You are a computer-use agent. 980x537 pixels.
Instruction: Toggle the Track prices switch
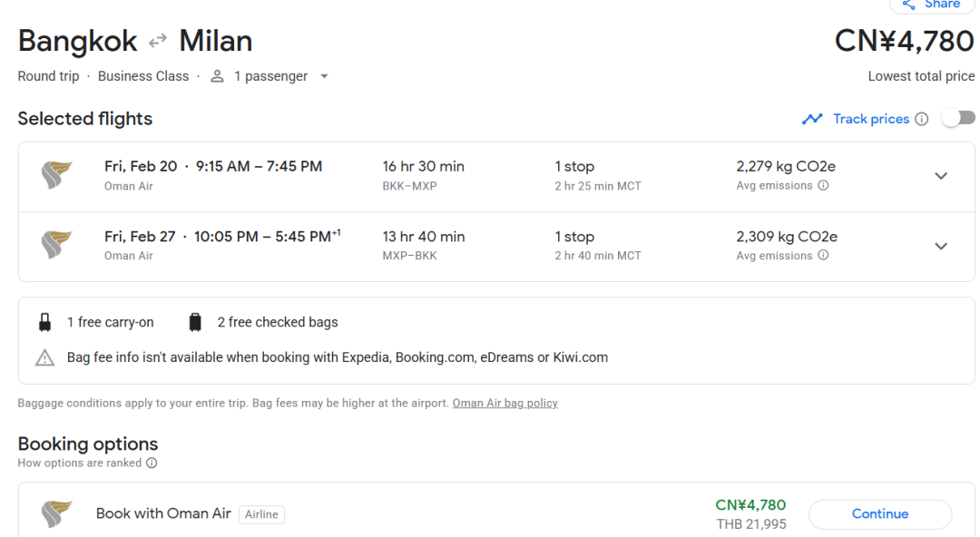click(959, 118)
